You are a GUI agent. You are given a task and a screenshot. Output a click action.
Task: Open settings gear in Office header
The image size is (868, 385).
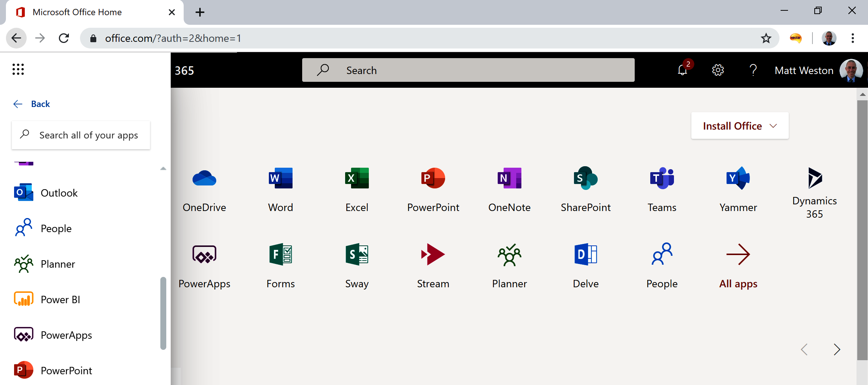[718, 70]
